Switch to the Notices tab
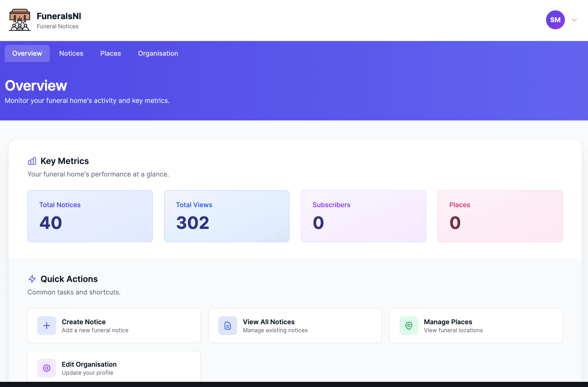This screenshot has height=387, width=588. [71, 53]
